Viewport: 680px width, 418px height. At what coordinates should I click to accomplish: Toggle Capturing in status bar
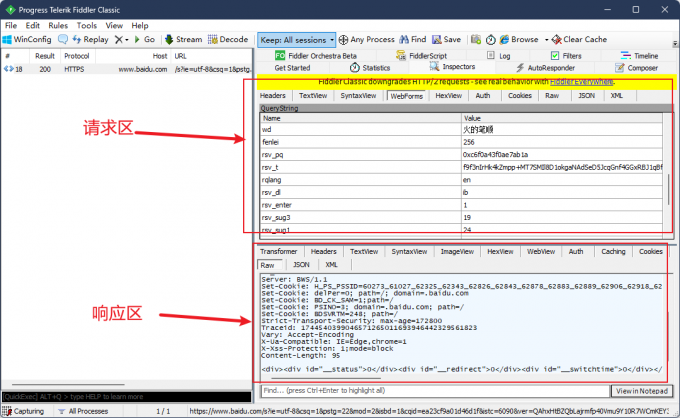24,411
